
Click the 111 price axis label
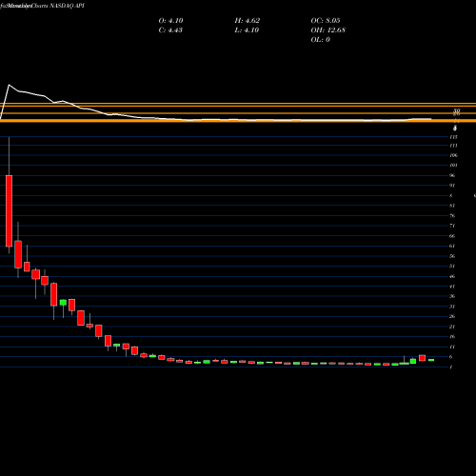(453, 146)
